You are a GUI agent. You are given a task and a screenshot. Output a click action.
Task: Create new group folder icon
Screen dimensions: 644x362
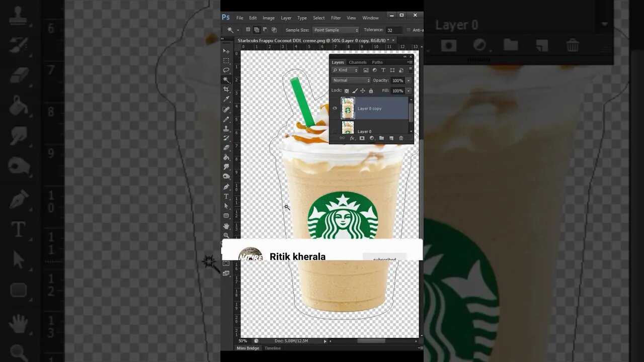[x=381, y=138]
